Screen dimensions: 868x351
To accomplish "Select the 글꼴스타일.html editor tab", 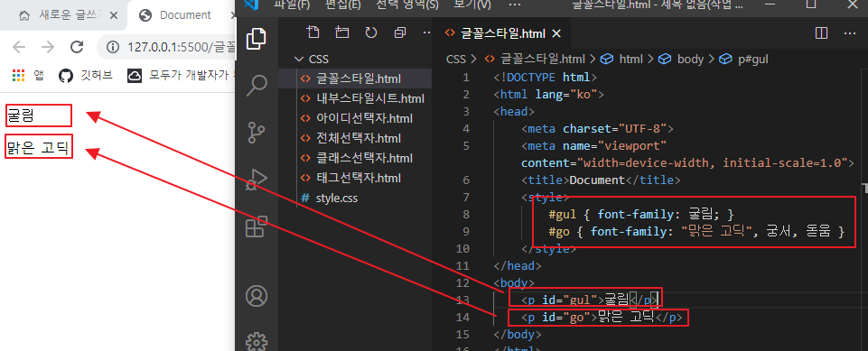I will (x=503, y=33).
